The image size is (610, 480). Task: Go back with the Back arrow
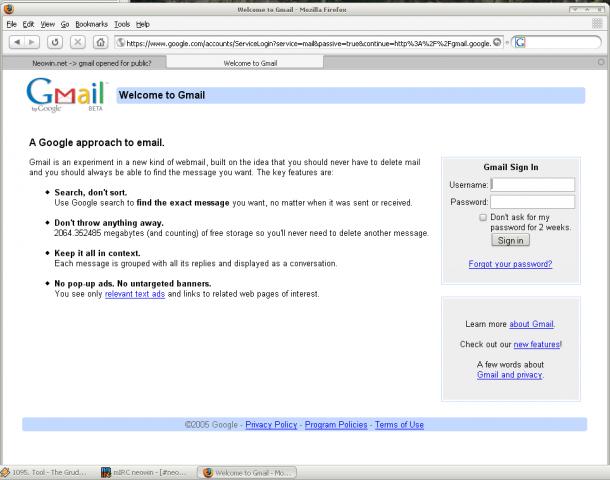(17, 42)
